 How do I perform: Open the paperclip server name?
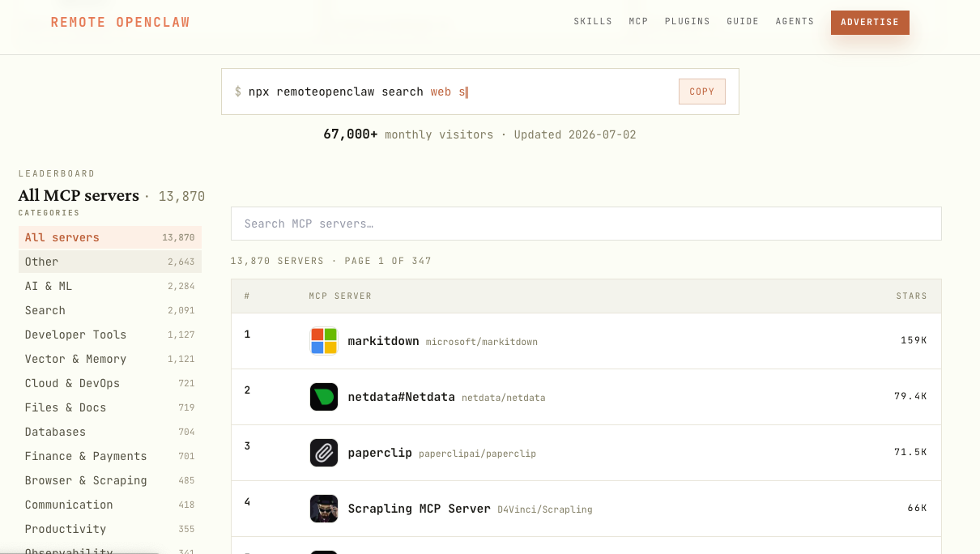[380, 453]
